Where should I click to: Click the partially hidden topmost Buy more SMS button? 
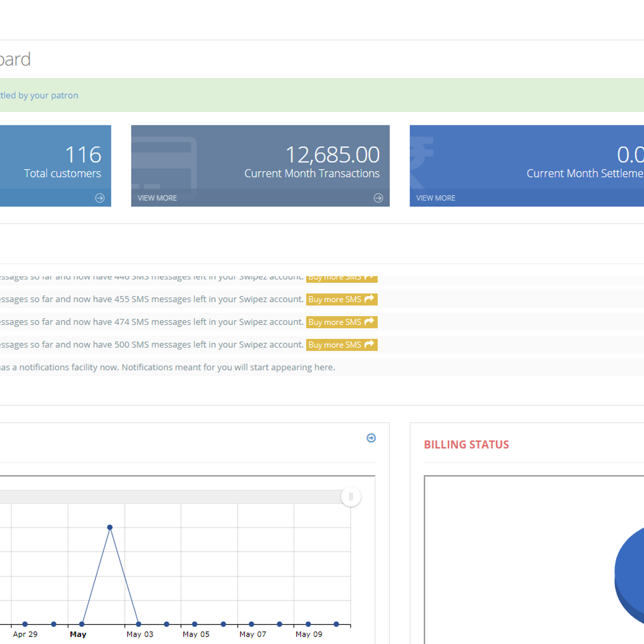coord(342,279)
